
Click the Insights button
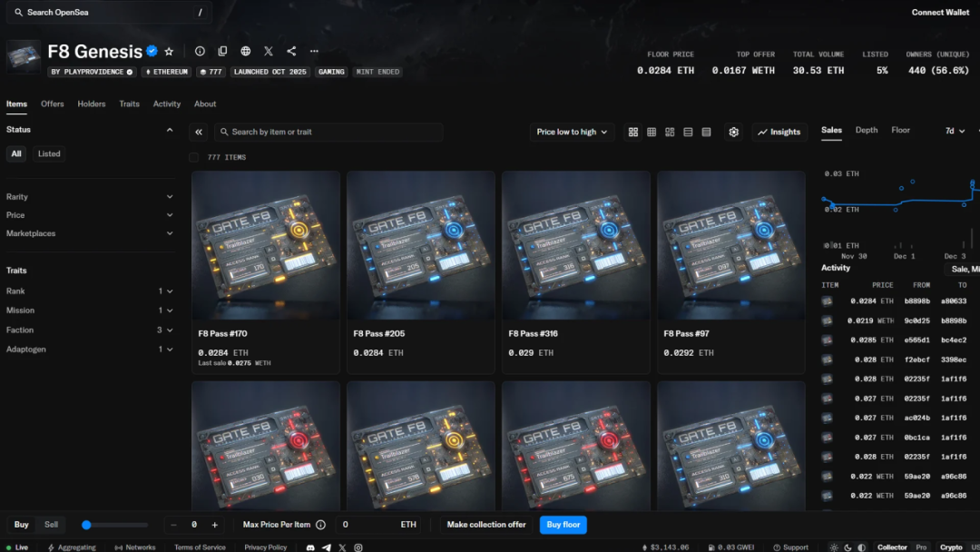coord(779,132)
